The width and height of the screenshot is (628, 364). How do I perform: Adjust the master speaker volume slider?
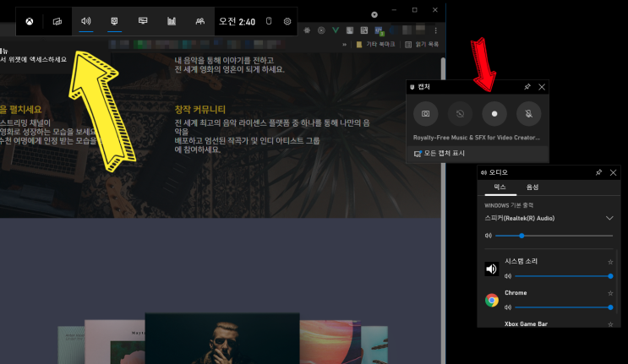tap(554, 236)
